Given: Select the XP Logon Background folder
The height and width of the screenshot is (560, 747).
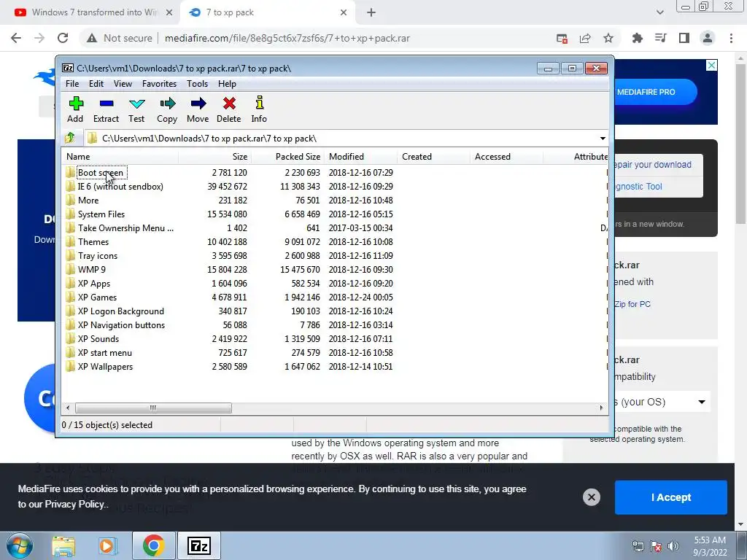Looking at the screenshot, I should click(x=120, y=311).
